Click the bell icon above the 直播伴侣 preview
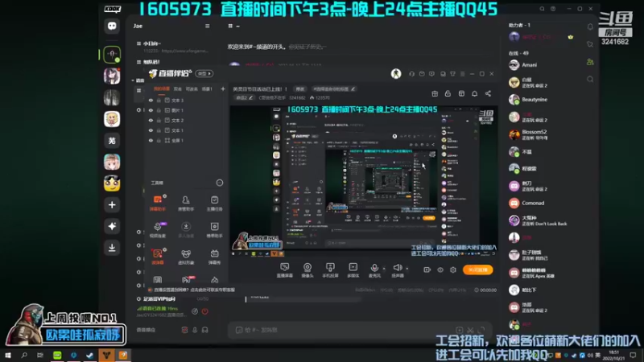The width and height of the screenshot is (644, 362). [474, 93]
